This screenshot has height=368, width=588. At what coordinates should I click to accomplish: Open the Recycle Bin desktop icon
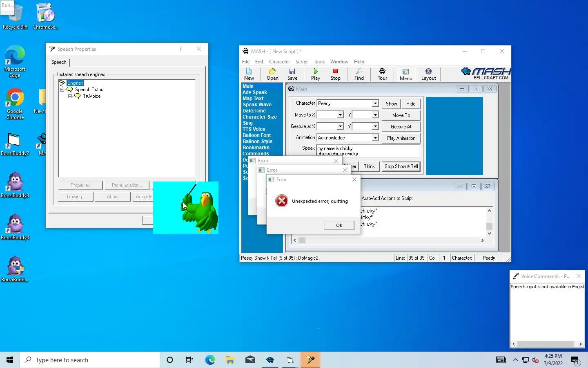point(15,16)
